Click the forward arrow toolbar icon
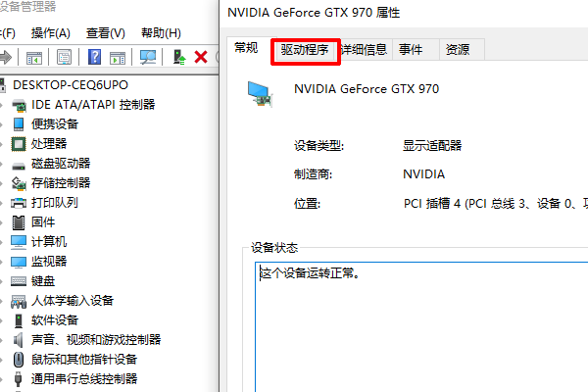Screen dimensions: 588x392 6,58
